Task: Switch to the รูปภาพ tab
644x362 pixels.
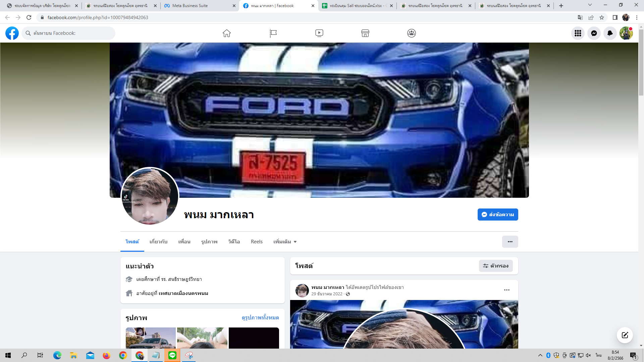Action: 209,242
